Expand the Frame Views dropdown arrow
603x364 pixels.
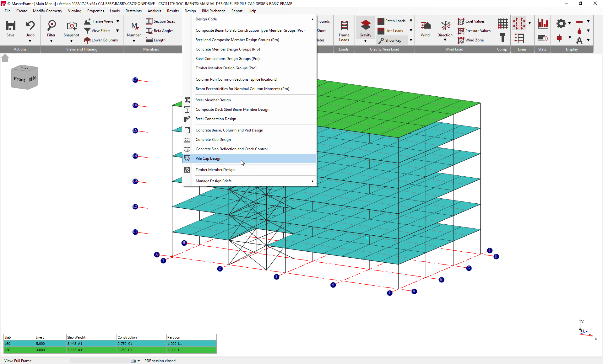[x=118, y=21]
